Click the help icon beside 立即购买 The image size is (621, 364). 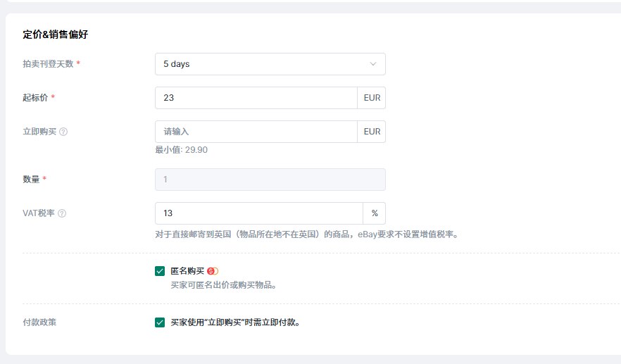coord(63,132)
